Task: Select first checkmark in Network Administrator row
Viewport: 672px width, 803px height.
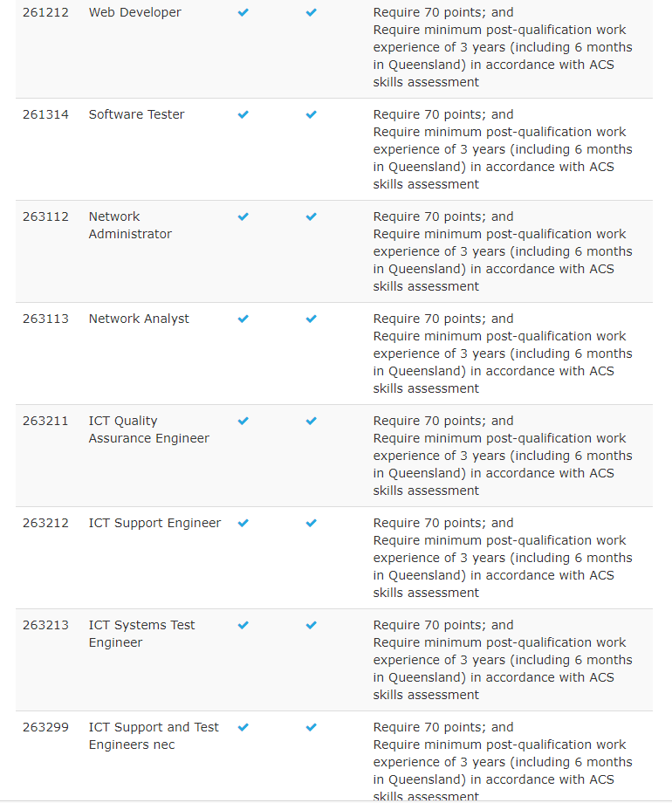Action: (243, 217)
